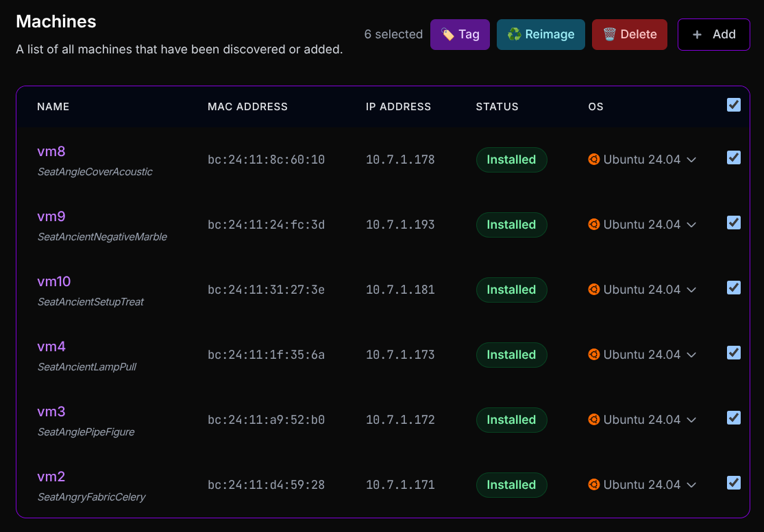
Task: Click the STATUS column header
Action: [x=497, y=107]
